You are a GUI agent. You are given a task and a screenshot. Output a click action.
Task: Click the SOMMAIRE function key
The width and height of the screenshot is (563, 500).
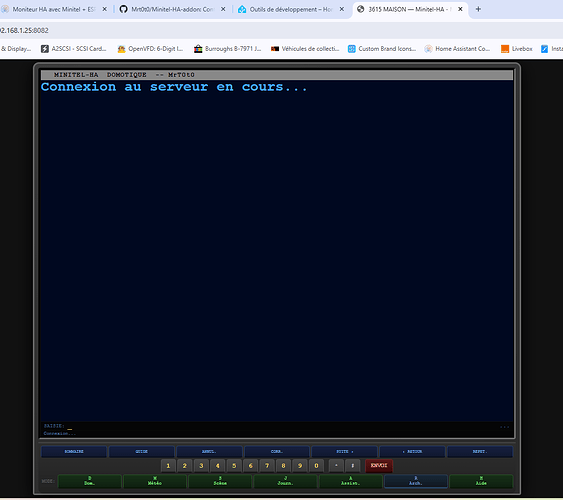coord(74,452)
